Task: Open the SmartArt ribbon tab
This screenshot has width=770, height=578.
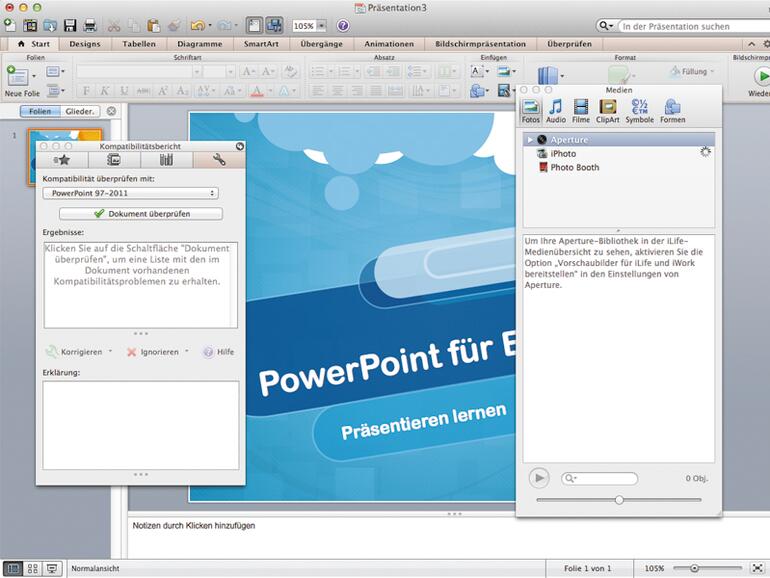Action: [x=261, y=44]
